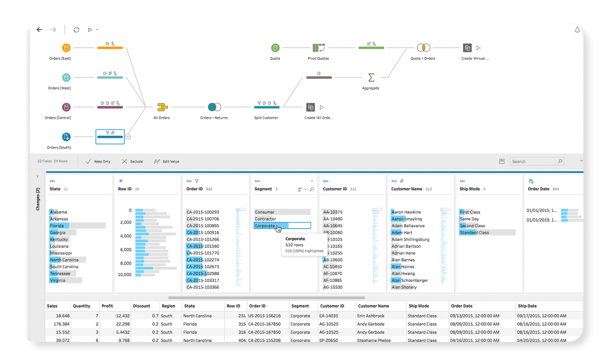The image size is (602, 364).
Task: Select the Pivot Quotas step icon
Action: pyautogui.click(x=319, y=48)
